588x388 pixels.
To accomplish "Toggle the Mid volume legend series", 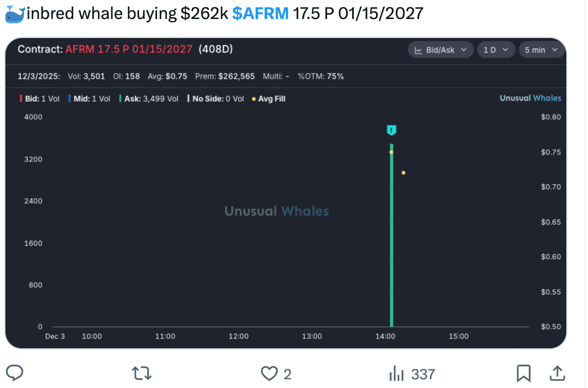I will click(x=89, y=99).
